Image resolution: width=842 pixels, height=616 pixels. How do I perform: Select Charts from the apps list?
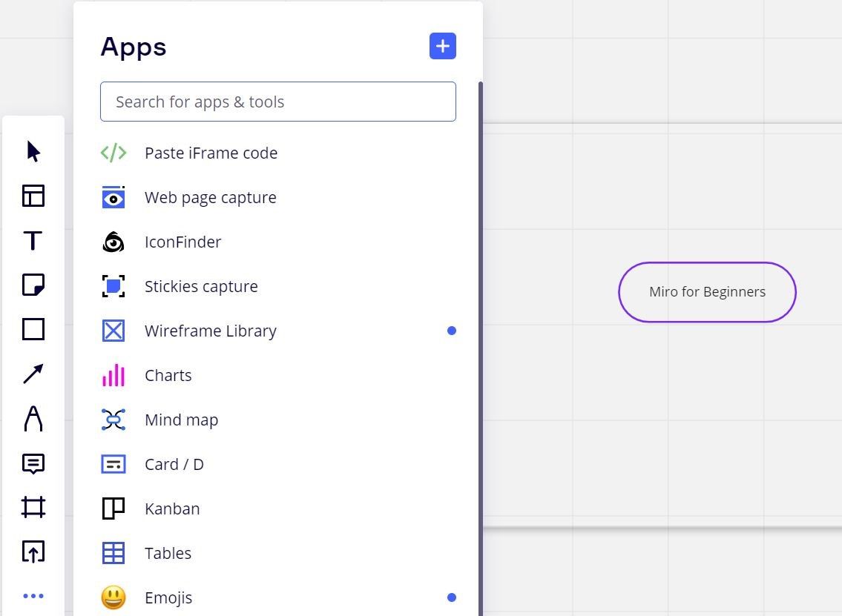(x=168, y=375)
